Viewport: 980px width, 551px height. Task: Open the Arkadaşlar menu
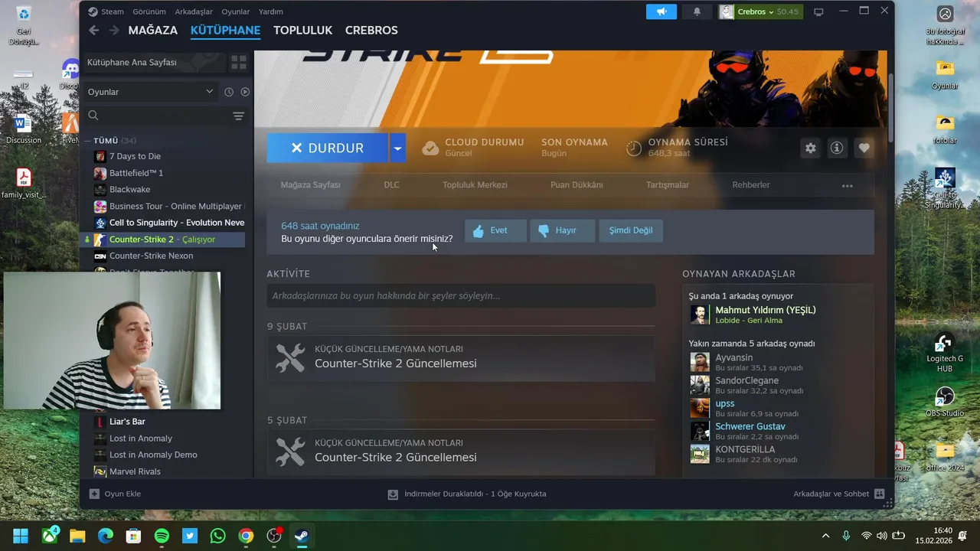[194, 11]
